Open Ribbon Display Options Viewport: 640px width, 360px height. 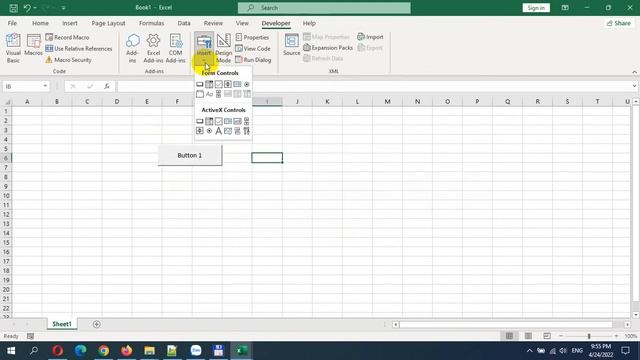point(565,8)
